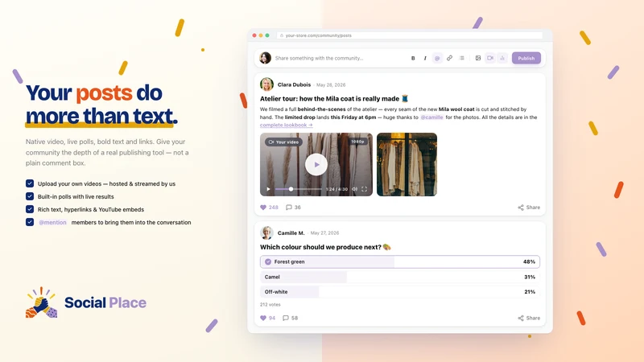Toggle checkbox for Upload your own videos
Image resolution: width=644 pixels, height=362 pixels.
click(x=30, y=183)
